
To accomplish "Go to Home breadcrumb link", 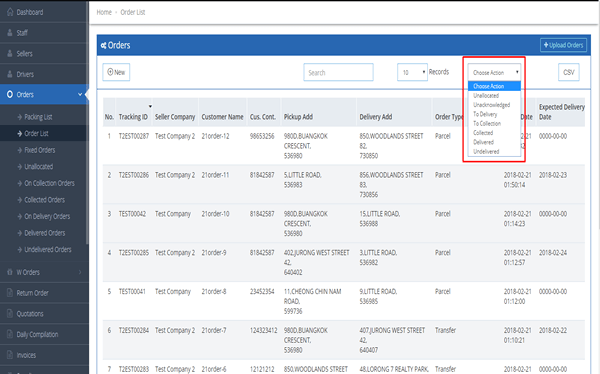I will (x=104, y=12).
